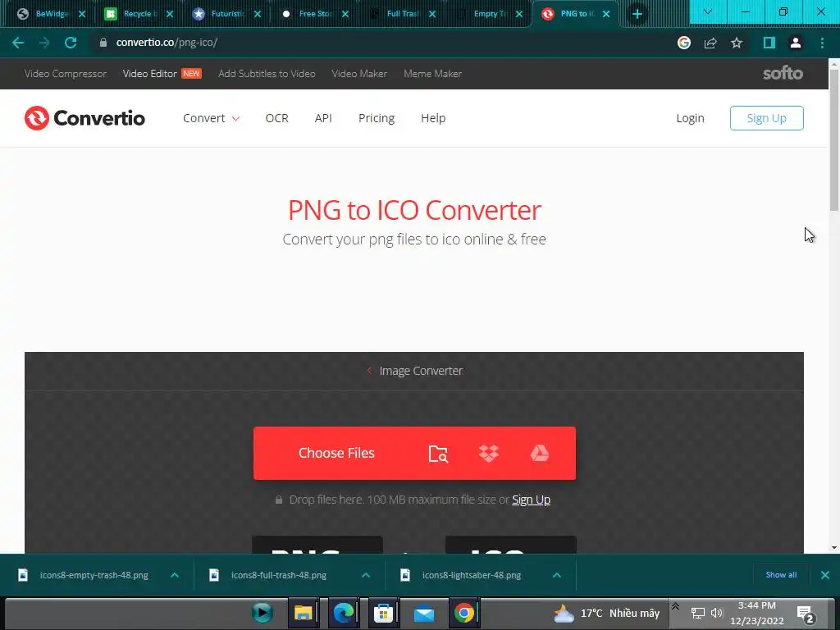
Task: Open Chrome three-dot menu
Action: coord(822,43)
